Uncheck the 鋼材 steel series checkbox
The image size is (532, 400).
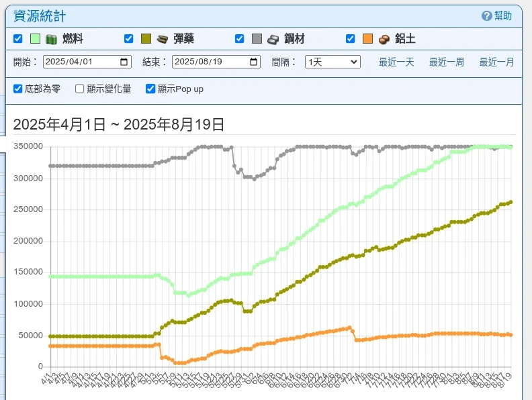pos(240,39)
